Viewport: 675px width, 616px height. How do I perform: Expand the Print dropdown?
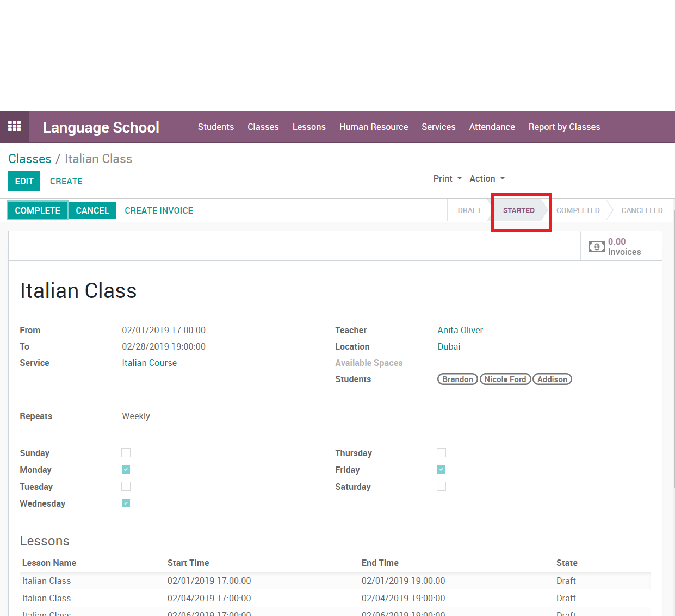point(447,178)
